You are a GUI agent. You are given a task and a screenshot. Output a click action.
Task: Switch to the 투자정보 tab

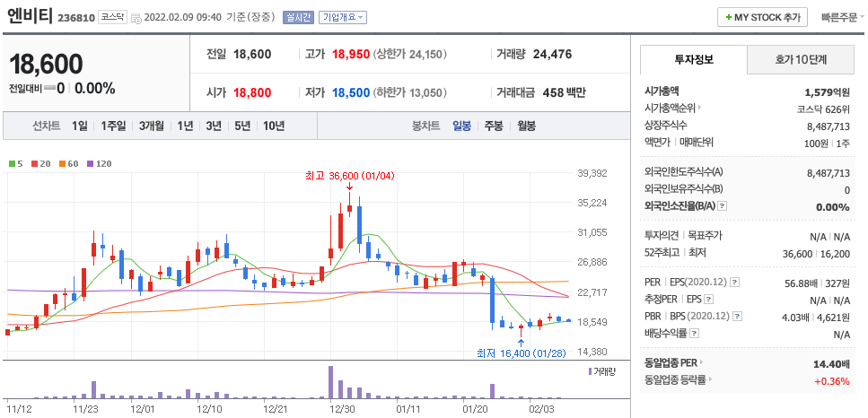tap(694, 60)
